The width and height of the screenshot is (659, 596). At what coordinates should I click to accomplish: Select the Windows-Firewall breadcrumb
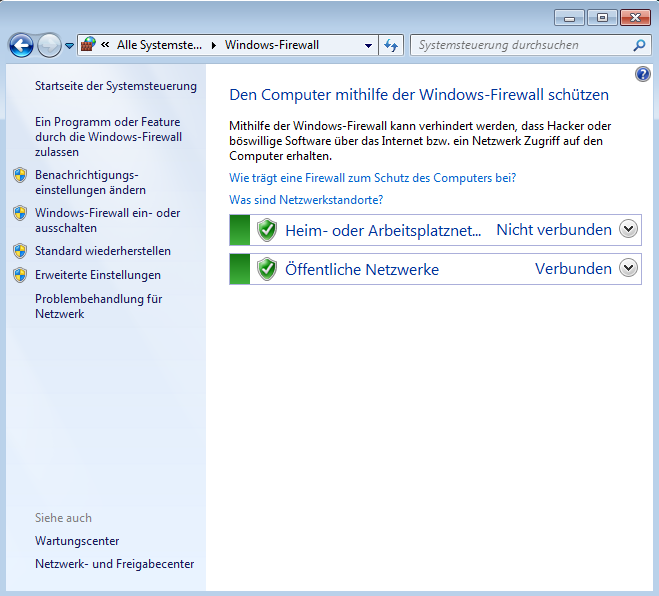(272, 45)
